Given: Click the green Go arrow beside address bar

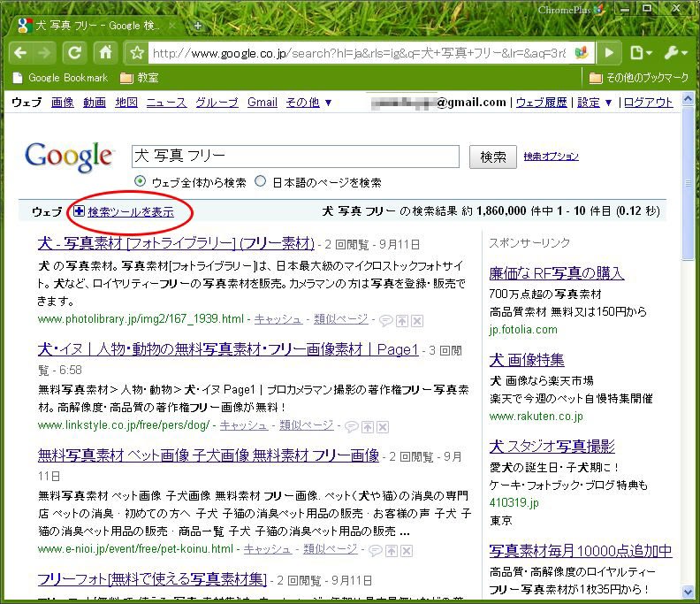Looking at the screenshot, I should [608, 53].
